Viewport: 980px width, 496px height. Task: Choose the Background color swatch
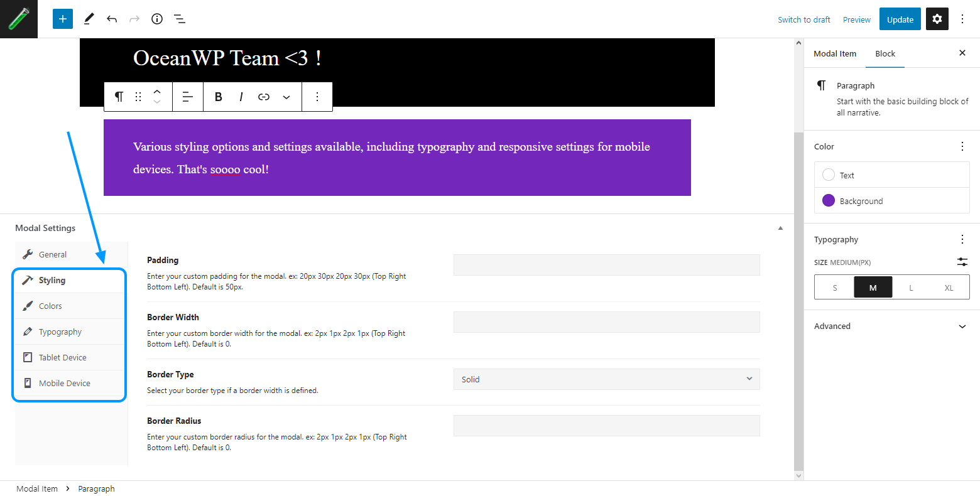click(829, 200)
